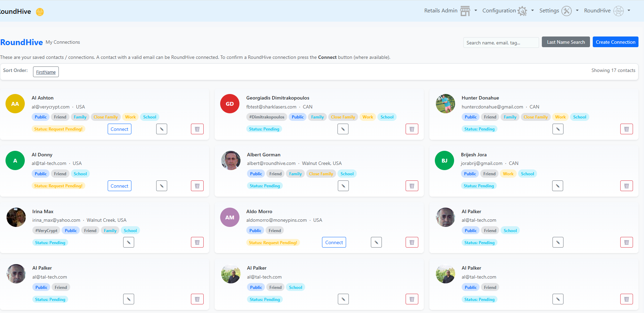Edit the Aldo Morro contact

coord(376,242)
